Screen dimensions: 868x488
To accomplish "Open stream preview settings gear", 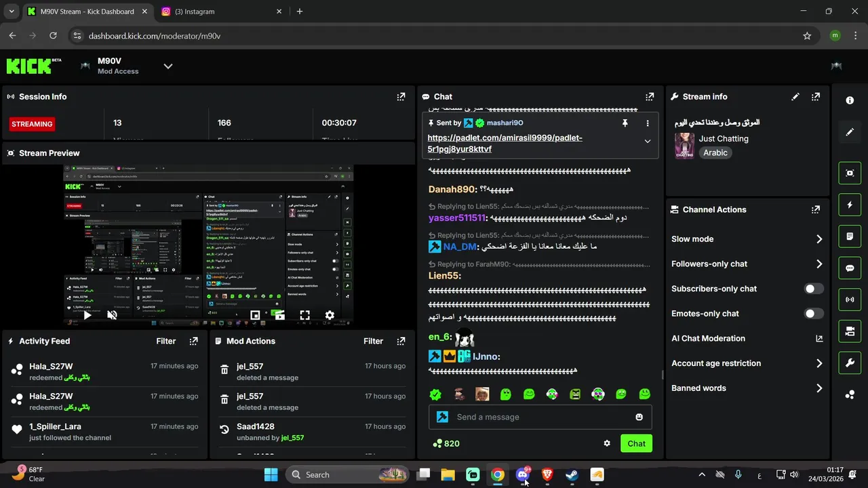I will (330, 315).
